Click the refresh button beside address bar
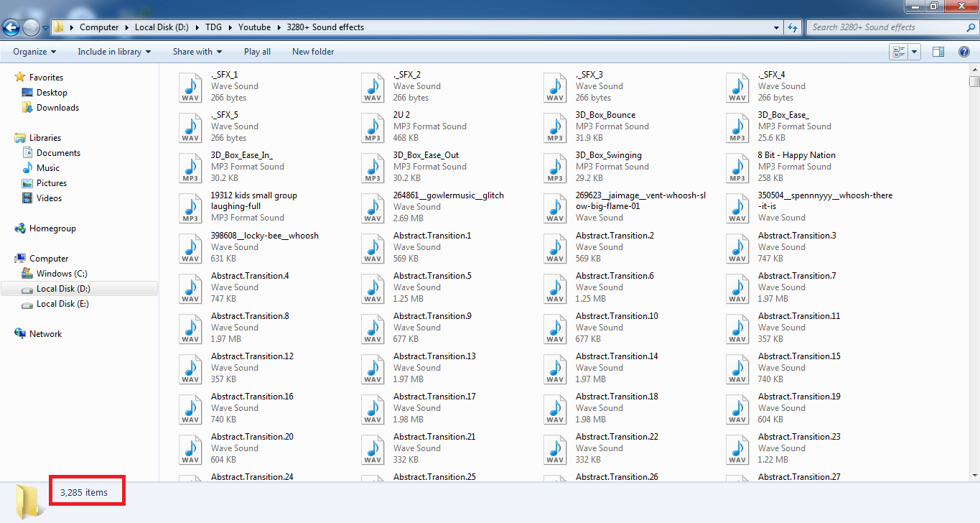980x523 pixels. (x=793, y=27)
